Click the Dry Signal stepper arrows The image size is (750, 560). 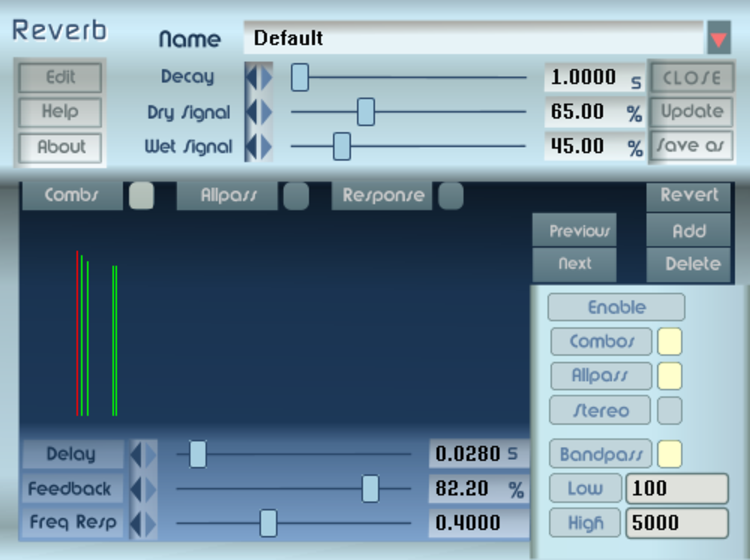tap(258, 112)
